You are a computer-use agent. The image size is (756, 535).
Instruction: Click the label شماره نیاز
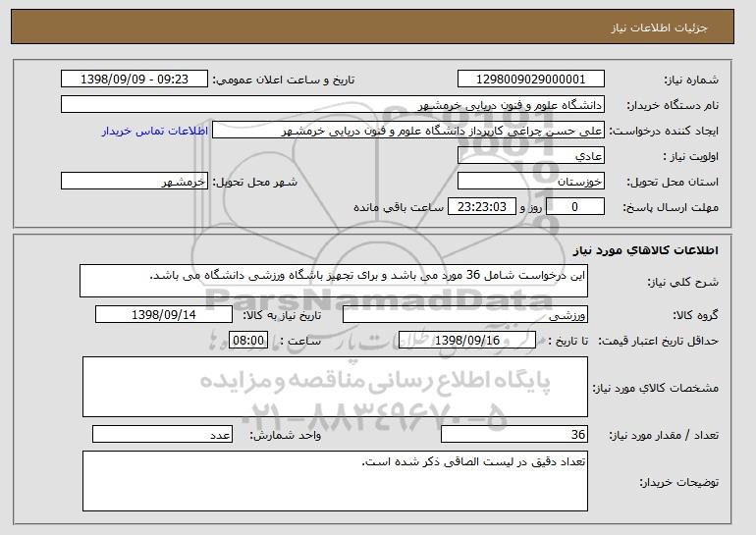(x=691, y=80)
